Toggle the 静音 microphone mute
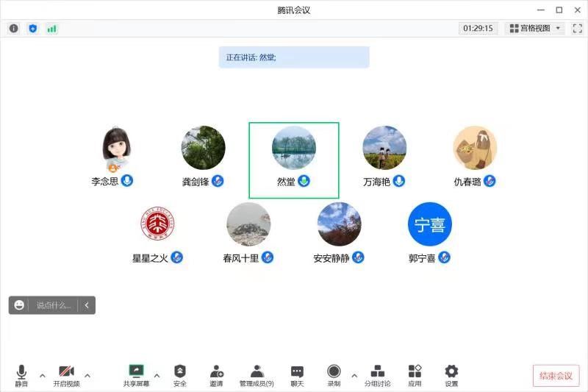588x392 pixels. pos(21,375)
